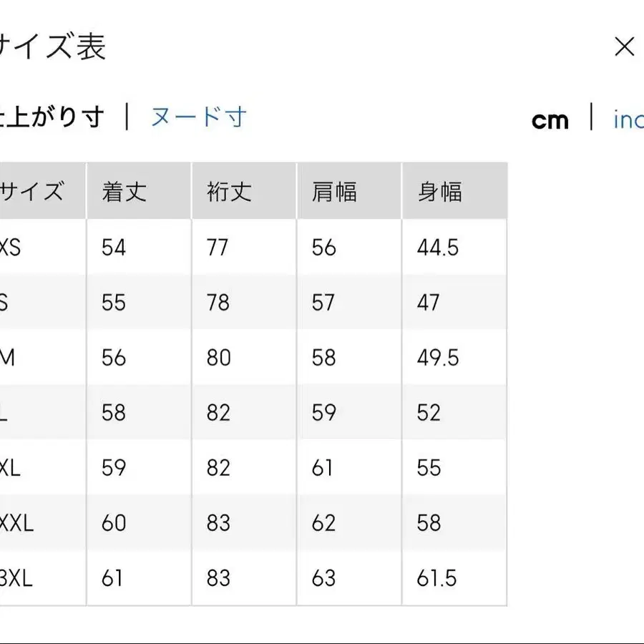Select the XS size row

tap(14, 248)
